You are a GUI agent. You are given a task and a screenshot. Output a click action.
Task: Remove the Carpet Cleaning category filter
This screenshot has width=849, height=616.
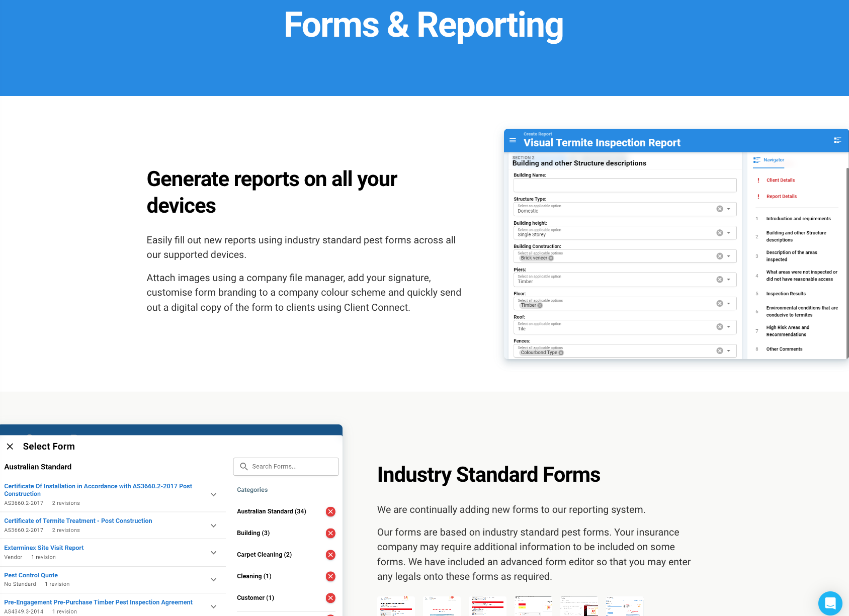coord(330,555)
